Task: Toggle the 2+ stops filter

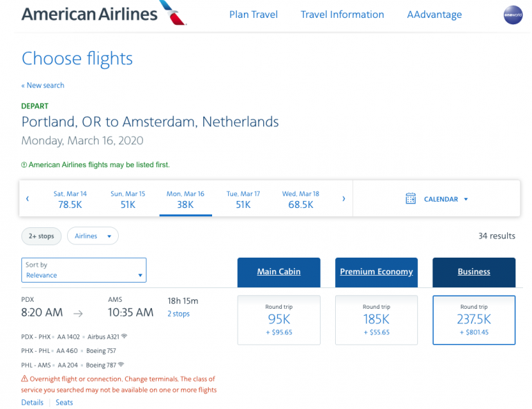Action: [x=41, y=236]
